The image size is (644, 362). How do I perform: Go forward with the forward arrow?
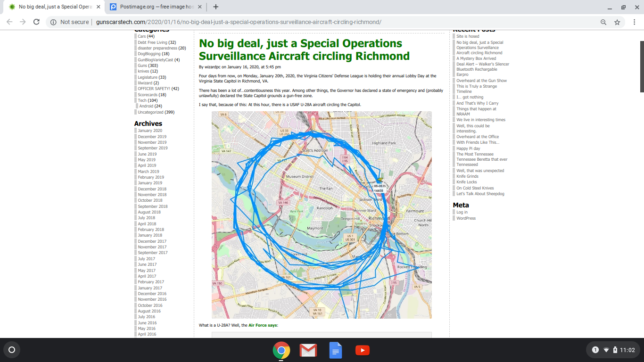pyautogui.click(x=23, y=22)
